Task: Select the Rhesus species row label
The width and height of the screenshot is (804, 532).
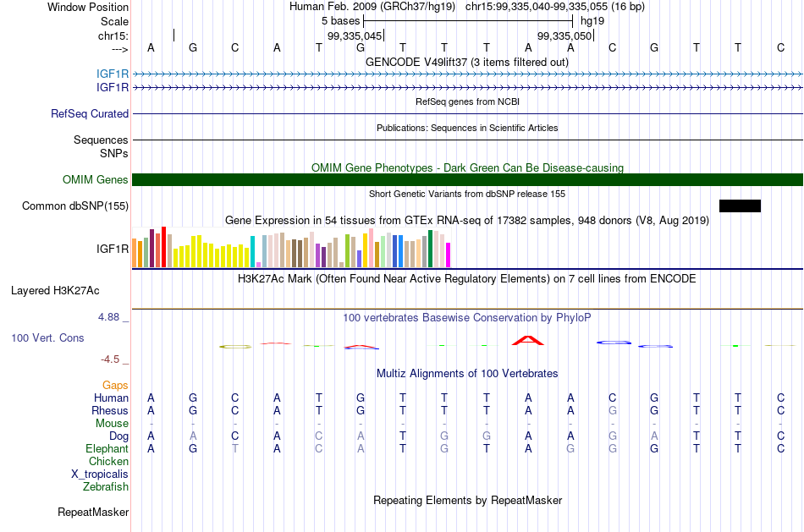Action: point(110,410)
